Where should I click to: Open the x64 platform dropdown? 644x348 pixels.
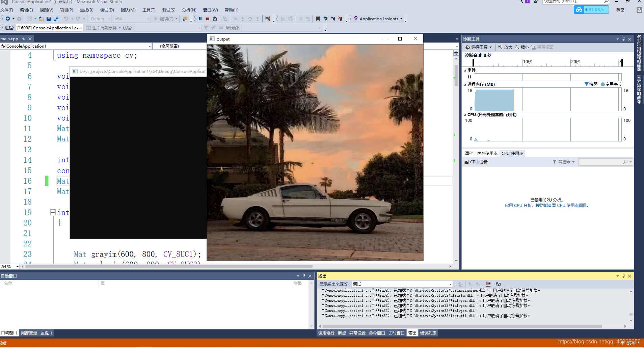tap(132, 19)
